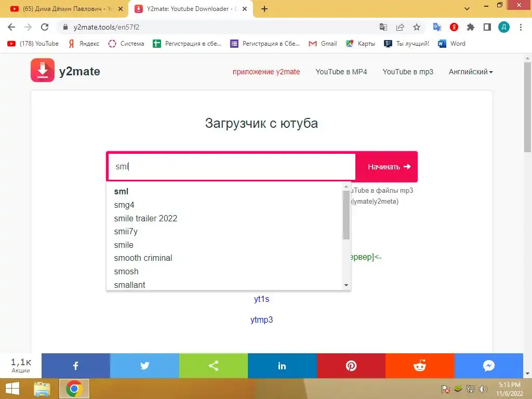Share on Reddit
Screen dimensions: 532x399
tap(420, 366)
